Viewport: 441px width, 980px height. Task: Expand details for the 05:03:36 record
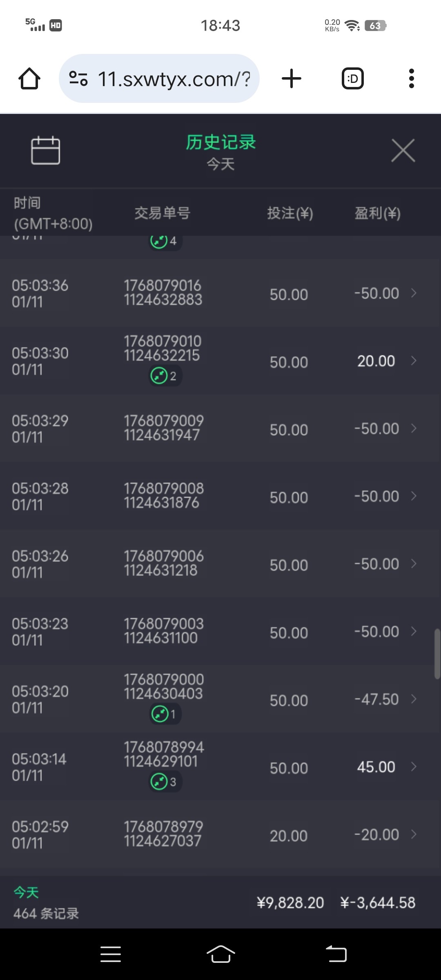click(x=414, y=293)
